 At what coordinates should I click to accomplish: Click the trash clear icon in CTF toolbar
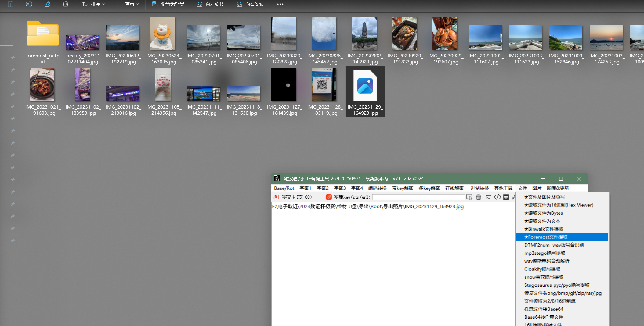[x=479, y=197]
